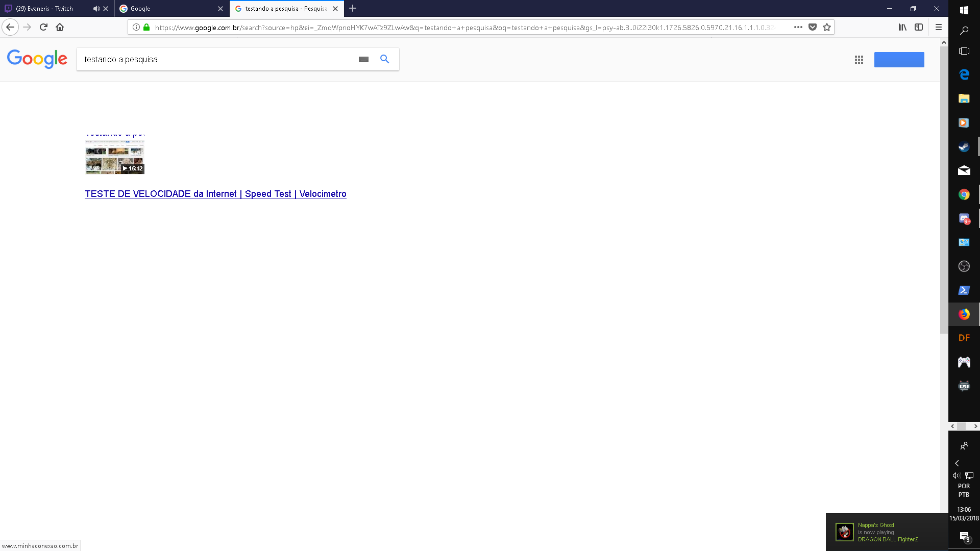Expand hidden system tray icons chevron

pyautogui.click(x=957, y=463)
